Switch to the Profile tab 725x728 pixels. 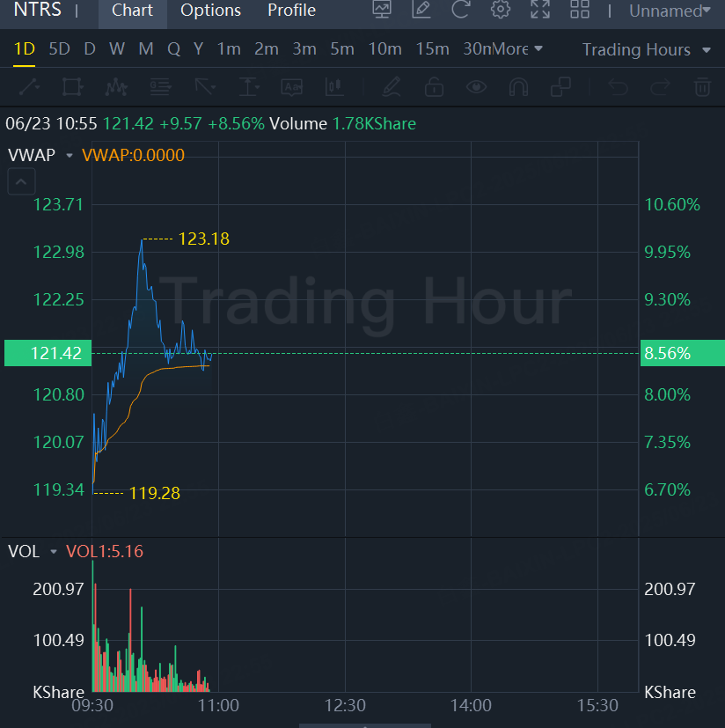291,11
